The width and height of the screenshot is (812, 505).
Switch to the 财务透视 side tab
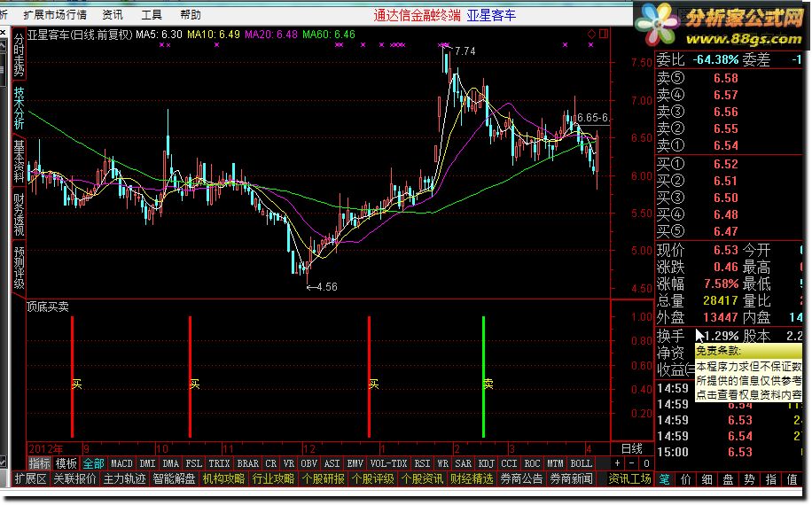pos(19,214)
